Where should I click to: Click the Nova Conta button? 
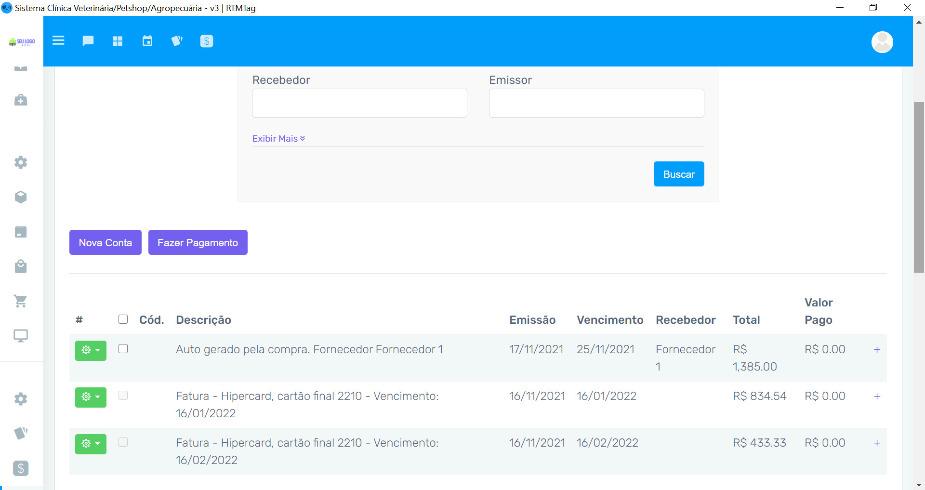tap(106, 242)
